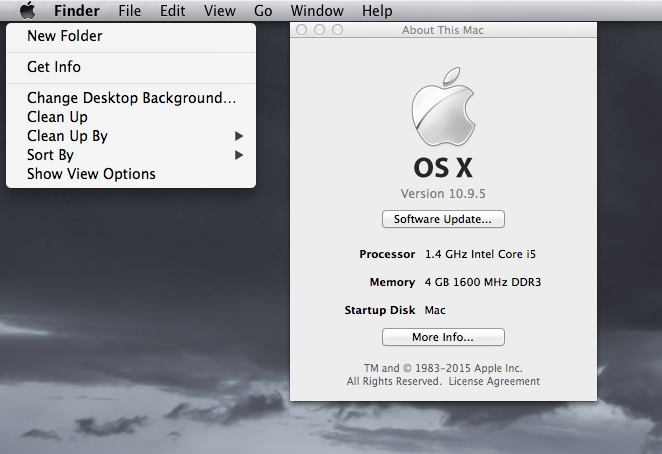
Task: Open the Edit menu
Action: (172, 11)
